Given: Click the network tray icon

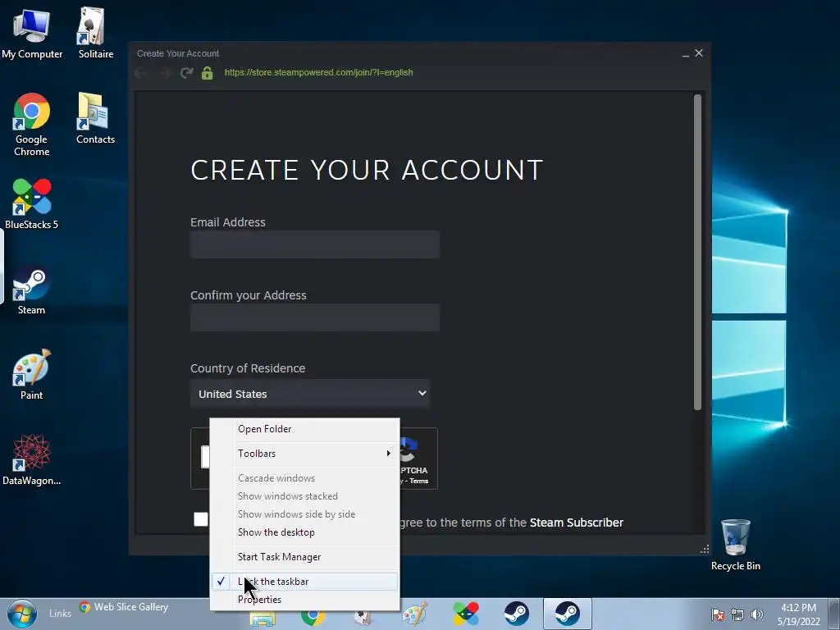Looking at the screenshot, I should [x=737, y=614].
